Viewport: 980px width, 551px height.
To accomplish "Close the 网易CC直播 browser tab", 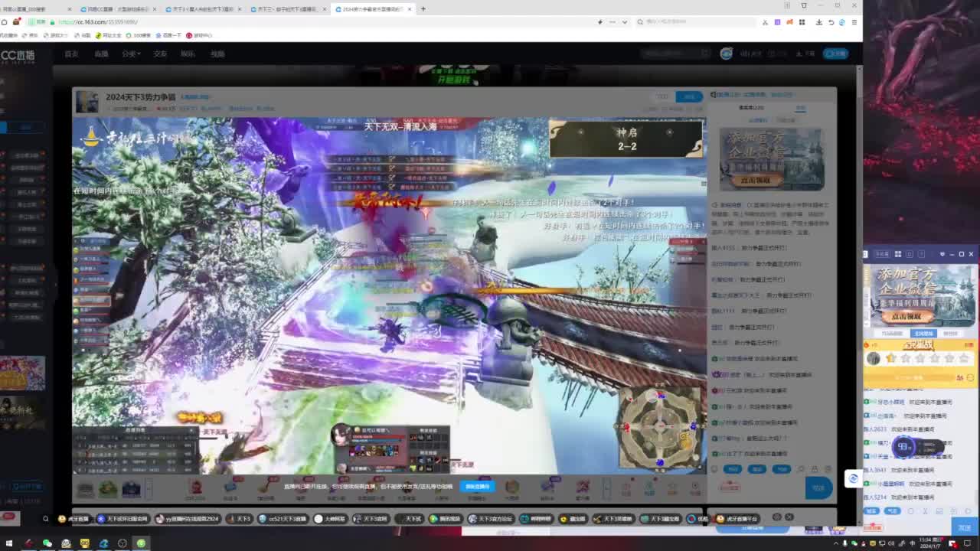I will [x=154, y=9].
